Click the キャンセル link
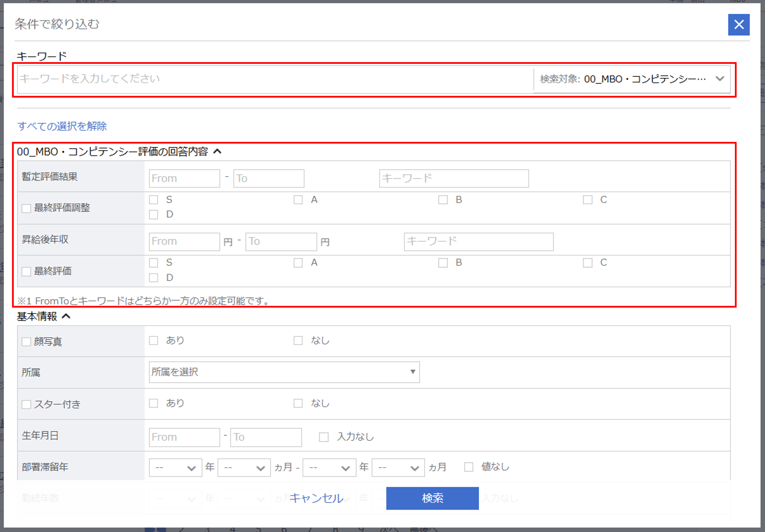This screenshot has width=765, height=532. (x=316, y=498)
